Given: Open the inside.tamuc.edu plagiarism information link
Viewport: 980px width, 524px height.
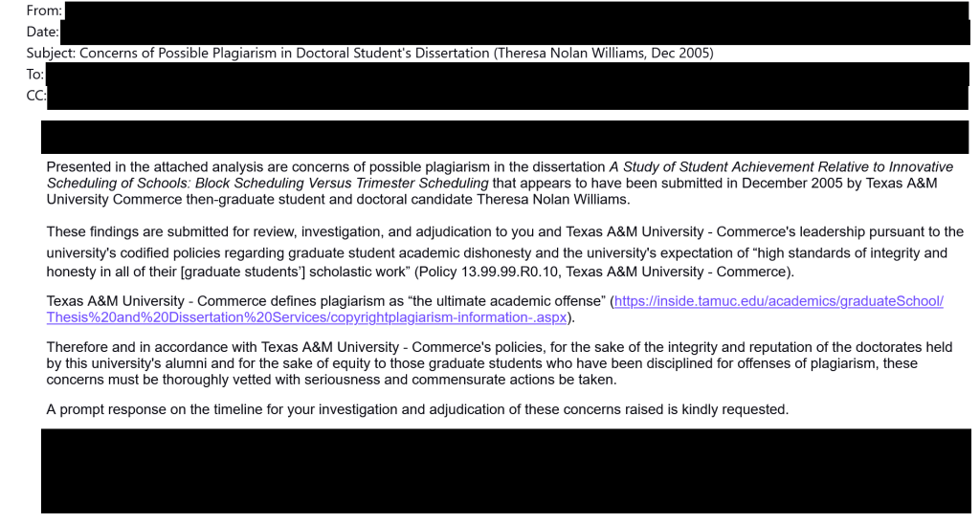Looking at the screenshot, I should pos(777,301).
